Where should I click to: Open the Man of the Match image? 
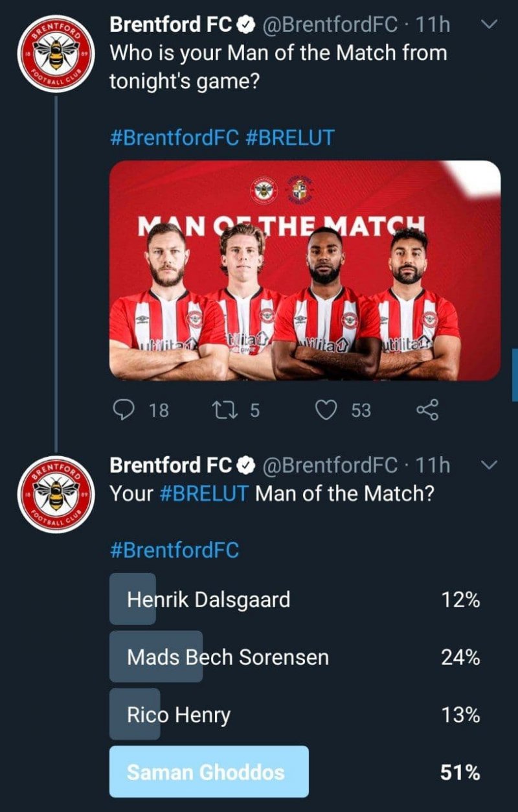pyautogui.click(x=304, y=270)
